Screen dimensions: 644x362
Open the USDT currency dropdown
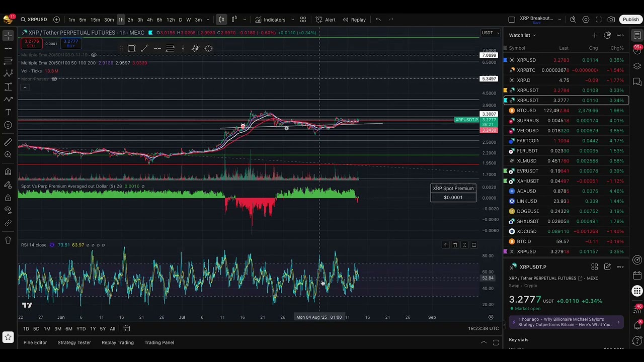(x=491, y=33)
